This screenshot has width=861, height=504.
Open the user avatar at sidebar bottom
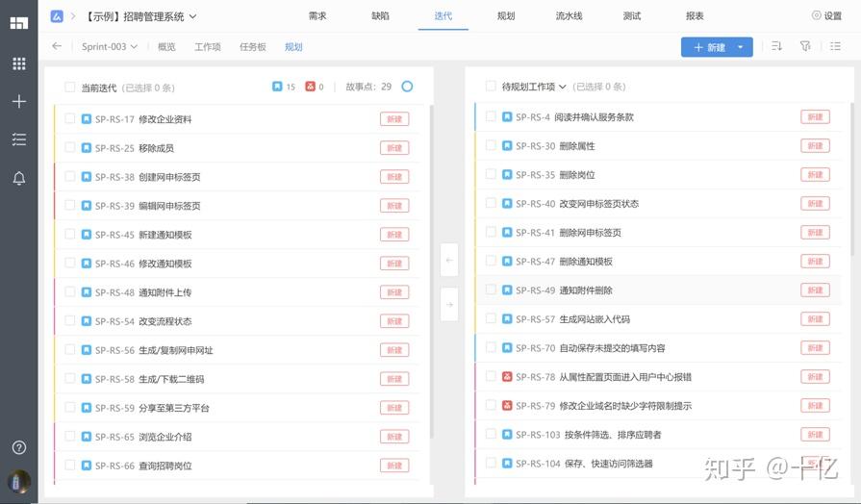pos(18,482)
